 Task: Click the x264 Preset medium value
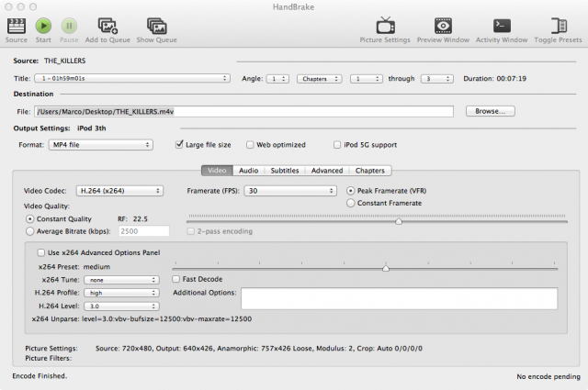coord(96,267)
